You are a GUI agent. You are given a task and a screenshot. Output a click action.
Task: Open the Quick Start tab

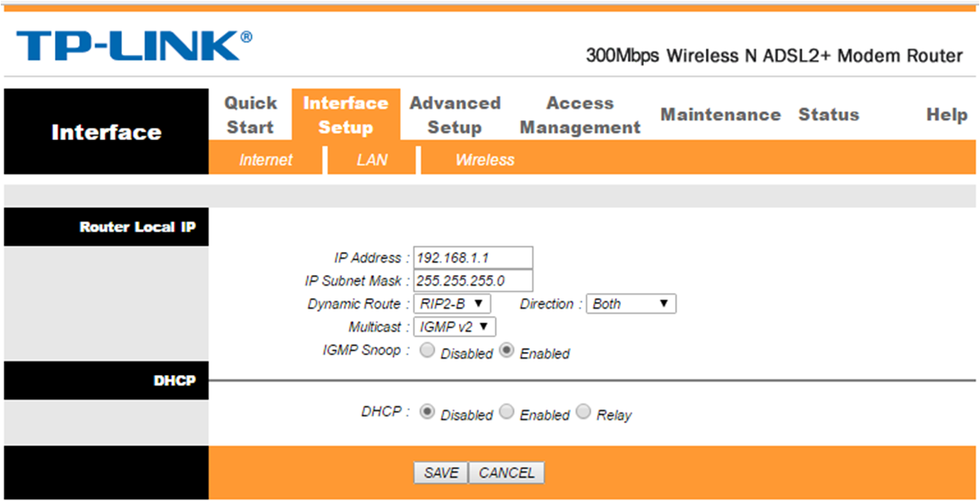tap(250, 115)
